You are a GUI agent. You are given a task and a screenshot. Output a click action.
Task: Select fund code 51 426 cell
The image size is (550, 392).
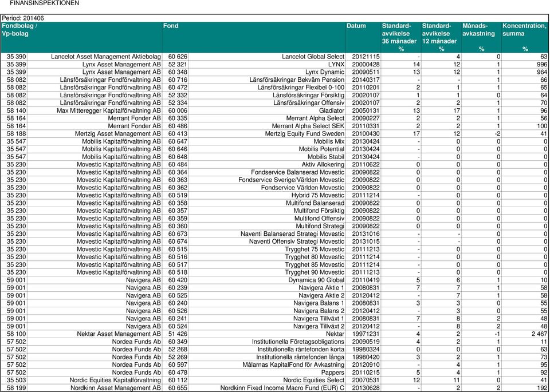pos(175,334)
